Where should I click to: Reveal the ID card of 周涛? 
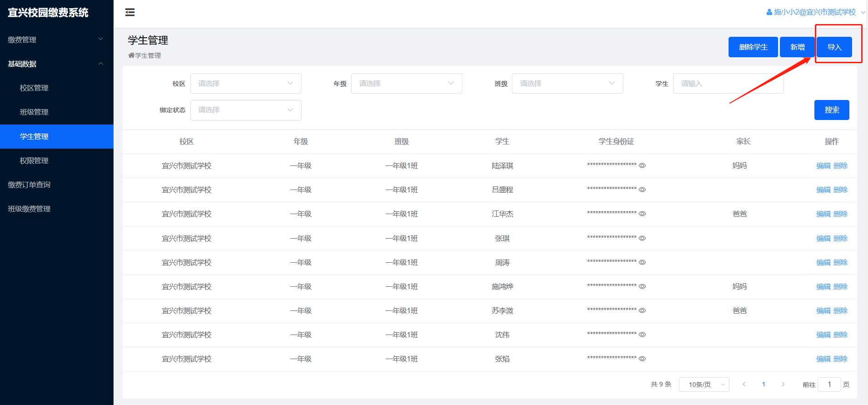pyautogui.click(x=642, y=263)
